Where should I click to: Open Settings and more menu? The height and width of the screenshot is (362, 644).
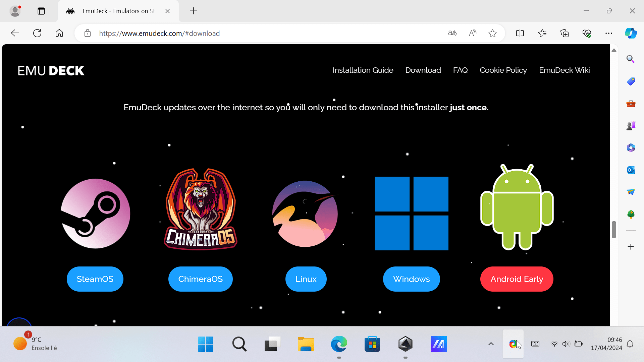point(609,33)
